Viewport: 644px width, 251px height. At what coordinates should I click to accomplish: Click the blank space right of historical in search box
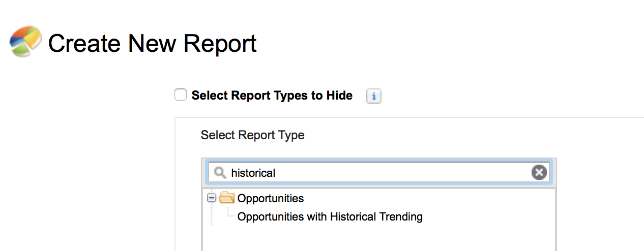402,173
